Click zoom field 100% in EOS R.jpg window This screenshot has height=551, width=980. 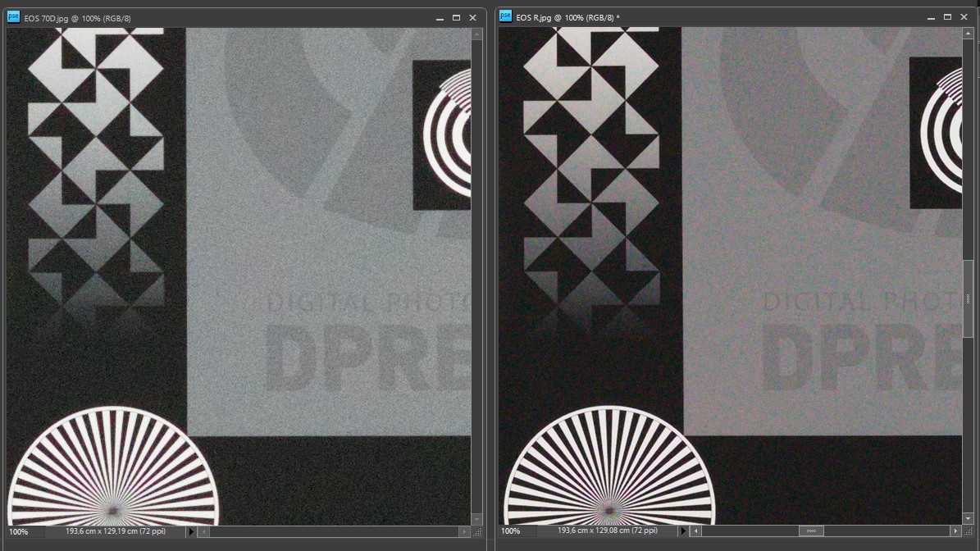coord(517,531)
